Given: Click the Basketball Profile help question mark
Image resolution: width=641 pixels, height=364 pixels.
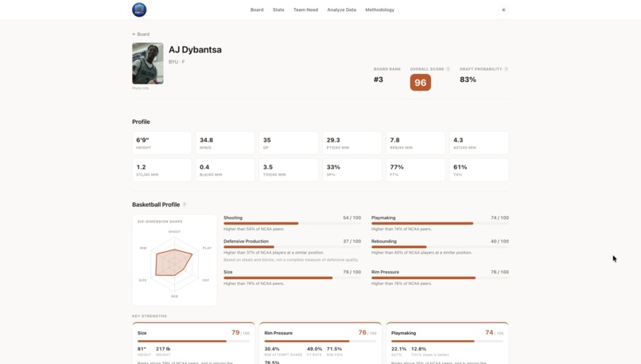Looking at the screenshot, I should pos(185,205).
